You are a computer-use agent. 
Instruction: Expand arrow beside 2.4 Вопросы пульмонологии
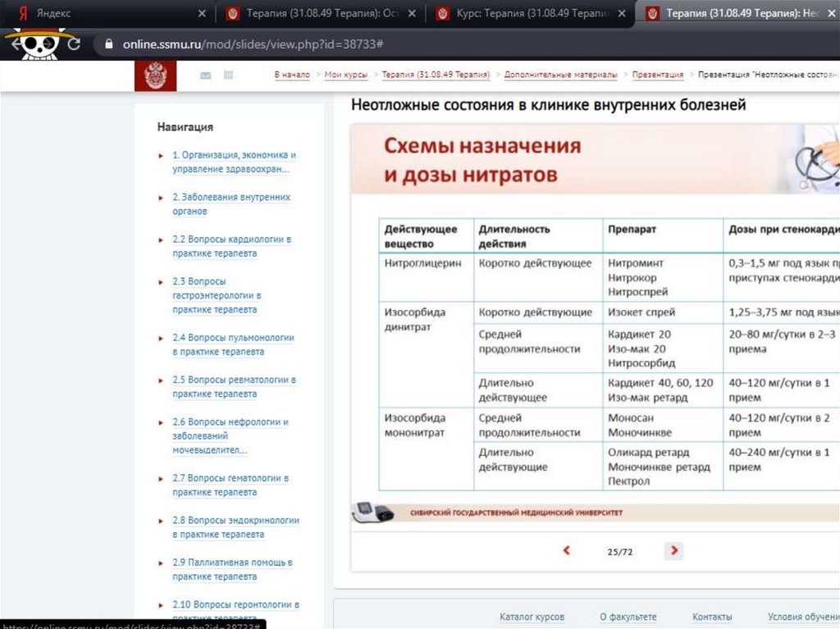160,339
